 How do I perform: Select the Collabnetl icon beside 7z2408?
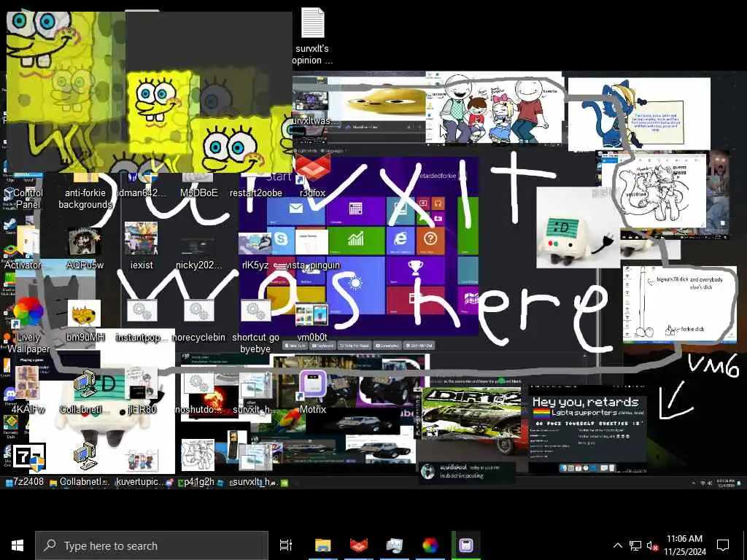point(85,464)
